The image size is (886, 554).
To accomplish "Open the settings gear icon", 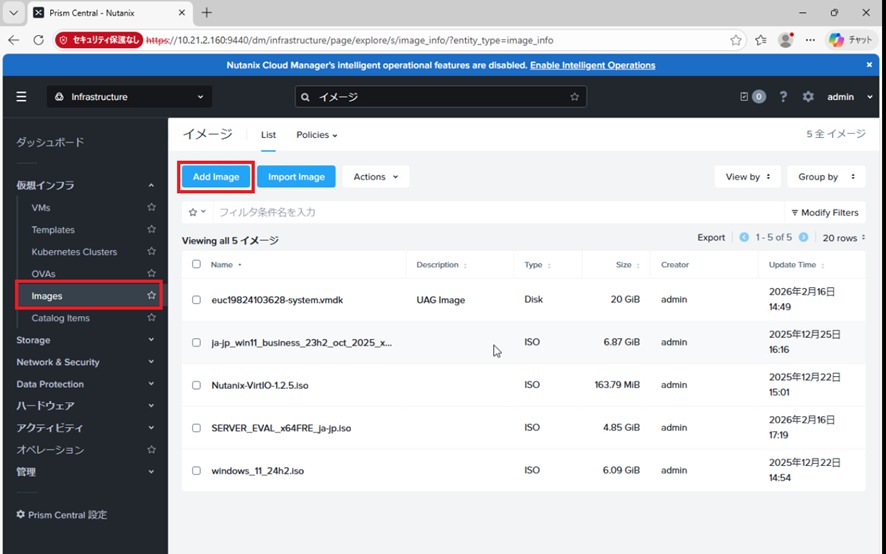I will click(808, 97).
